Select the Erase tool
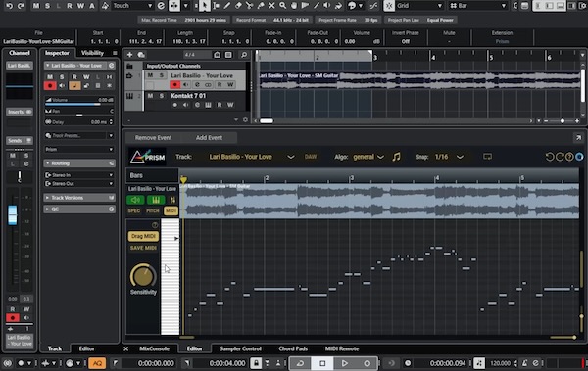 coord(238,6)
